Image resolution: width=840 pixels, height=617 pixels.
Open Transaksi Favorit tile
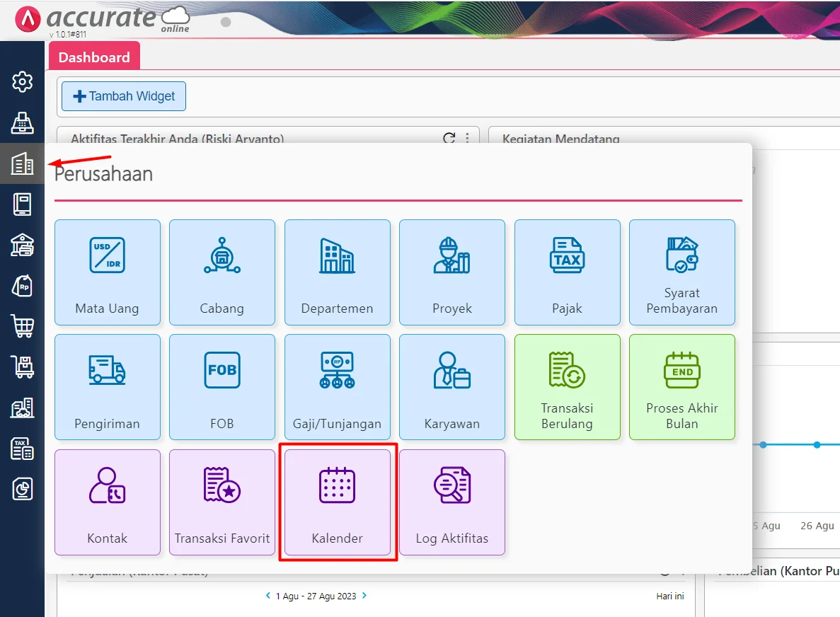click(x=222, y=502)
